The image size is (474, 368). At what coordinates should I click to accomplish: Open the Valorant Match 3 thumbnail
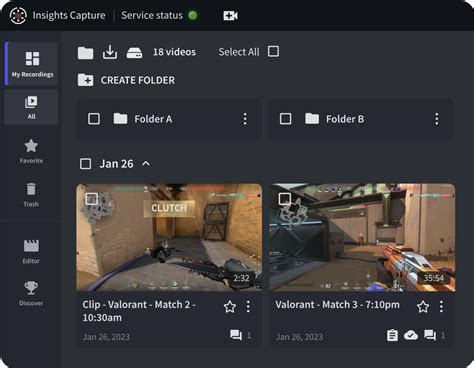coord(362,237)
